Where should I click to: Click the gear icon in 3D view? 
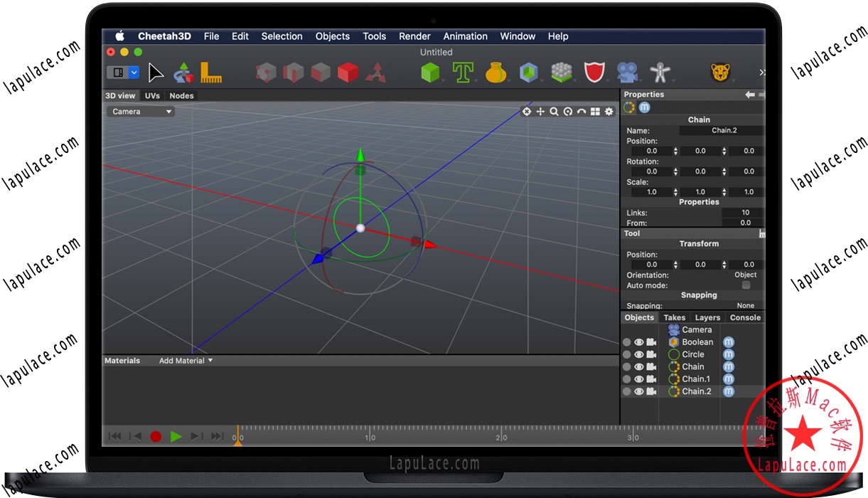[609, 112]
